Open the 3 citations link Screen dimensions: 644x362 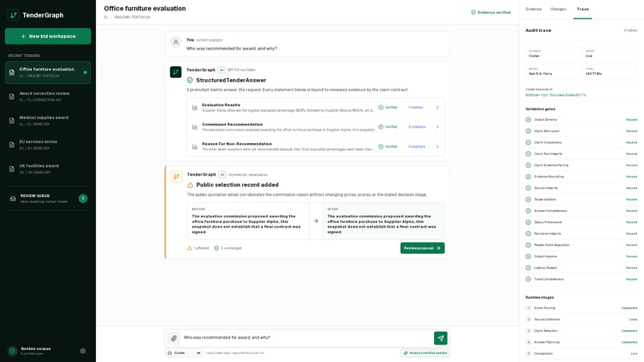[416, 147]
